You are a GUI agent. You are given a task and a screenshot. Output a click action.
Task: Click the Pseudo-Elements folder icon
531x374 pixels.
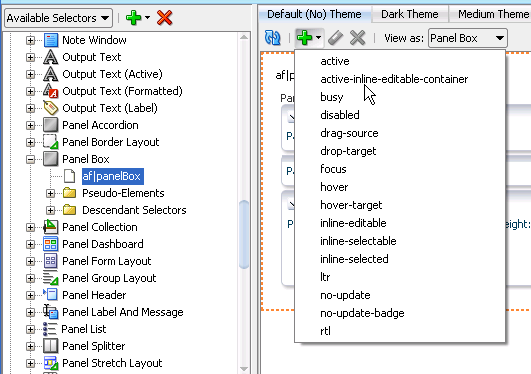[x=70, y=193]
